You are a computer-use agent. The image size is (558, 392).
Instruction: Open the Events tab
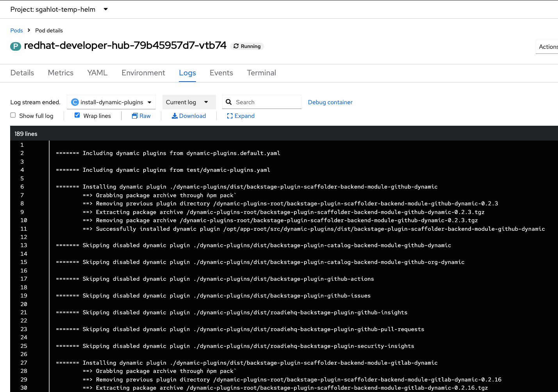click(x=221, y=73)
